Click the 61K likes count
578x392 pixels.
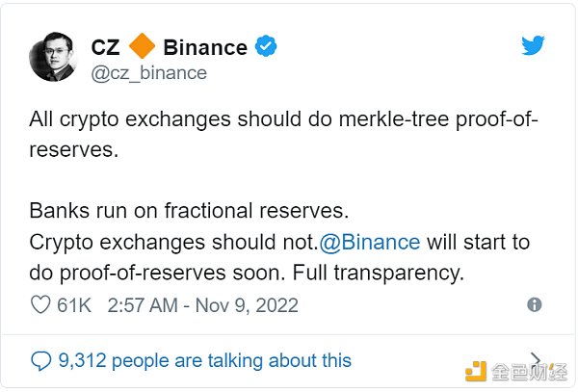(74, 305)
